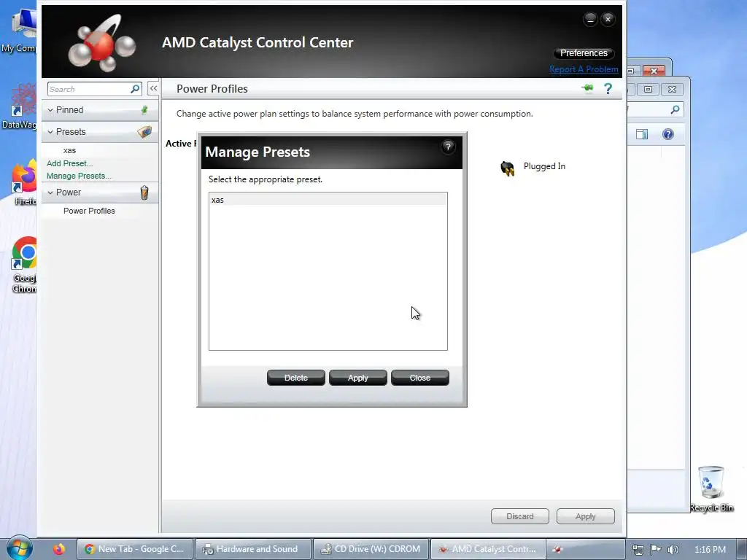This screenshot has height=560, width=747.
Task: Click the blue help icon in background window
Action: click(668, 134)
